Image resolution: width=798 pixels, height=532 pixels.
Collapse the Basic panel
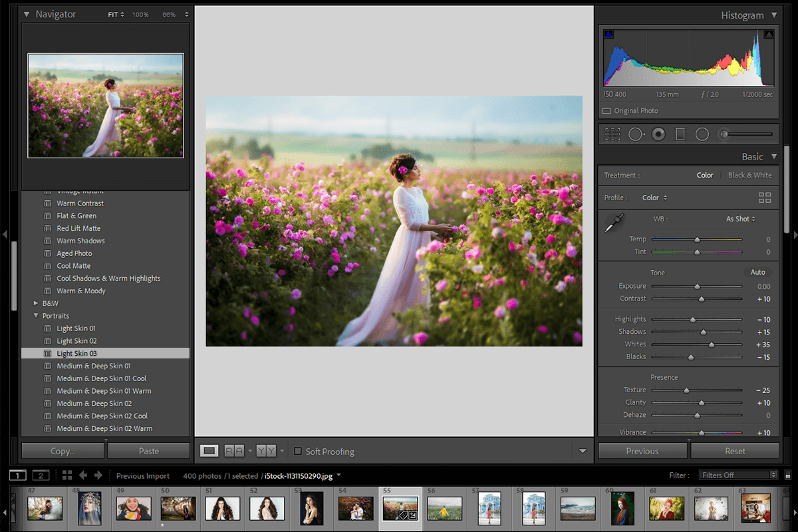point(774,157)
